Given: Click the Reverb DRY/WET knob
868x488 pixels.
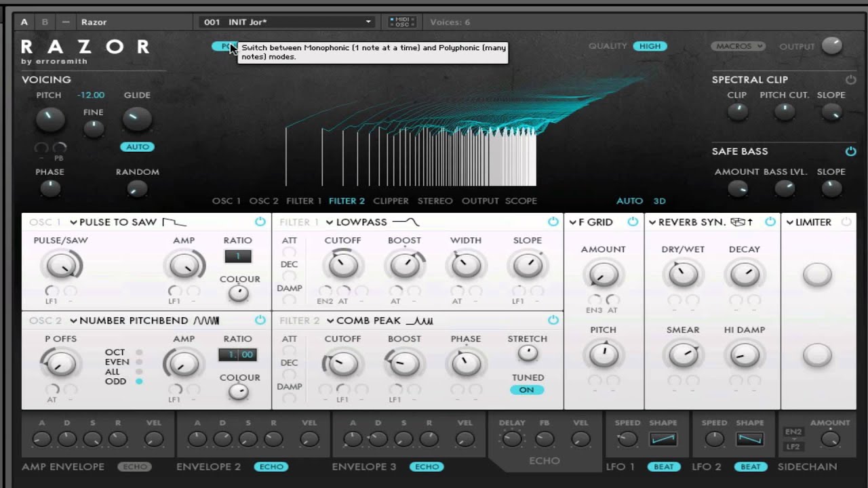Looking at the screenshot, I should pyautogui.click(x=682, y=274).
